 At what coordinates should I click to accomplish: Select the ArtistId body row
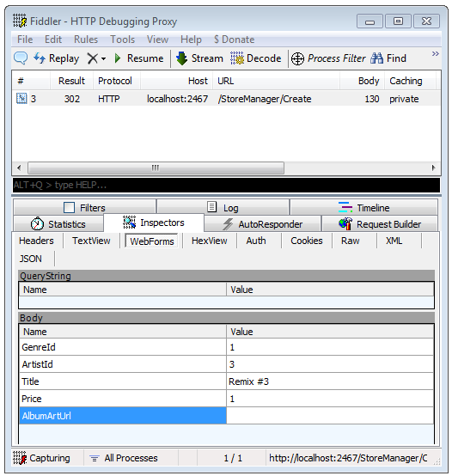tap(226, 364)
